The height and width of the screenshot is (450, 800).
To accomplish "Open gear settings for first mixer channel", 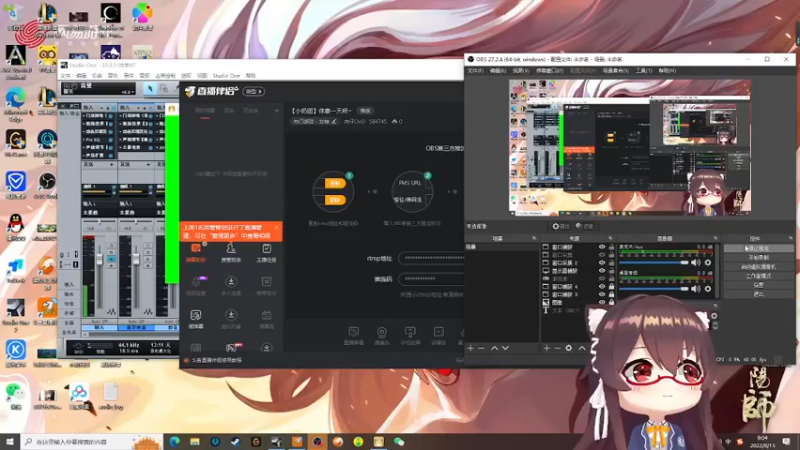I will click(708, 262).
